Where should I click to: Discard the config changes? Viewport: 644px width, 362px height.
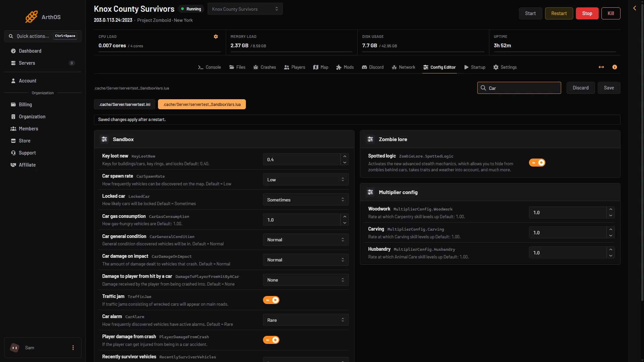tap(581, 88)
